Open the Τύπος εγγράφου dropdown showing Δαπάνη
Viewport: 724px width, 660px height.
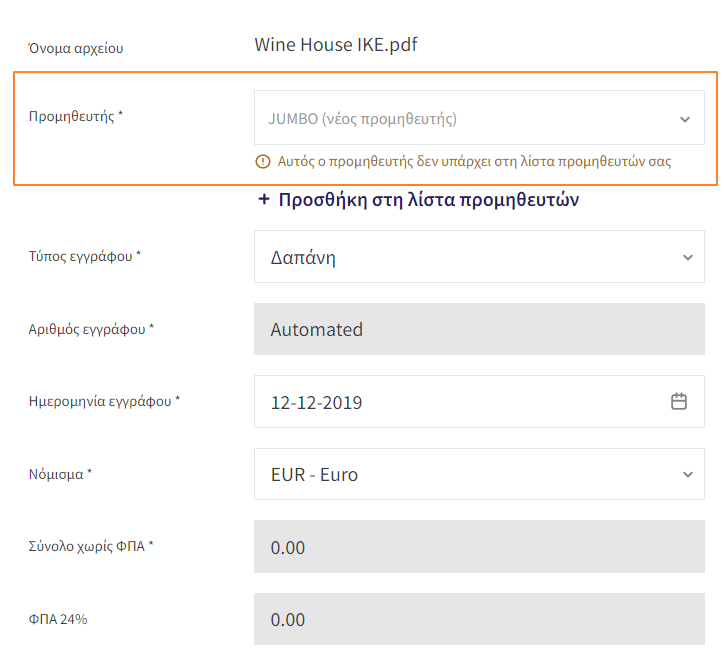[x=479, y=256]
